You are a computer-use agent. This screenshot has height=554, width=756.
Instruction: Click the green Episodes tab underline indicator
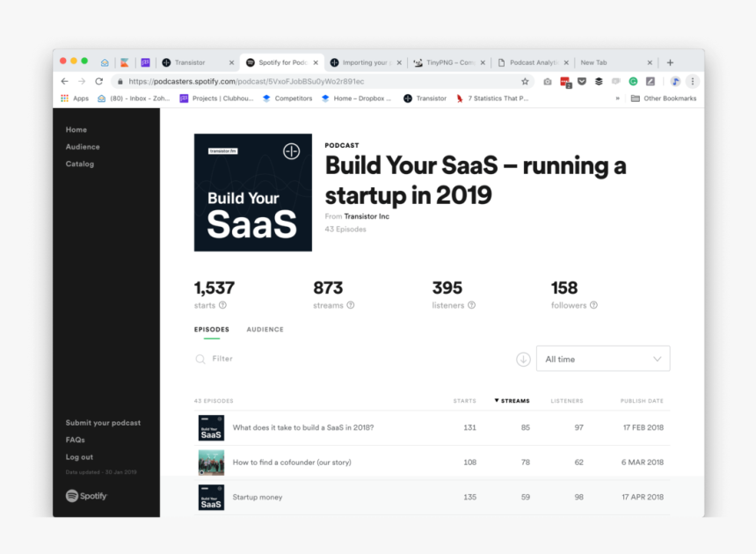211,339
